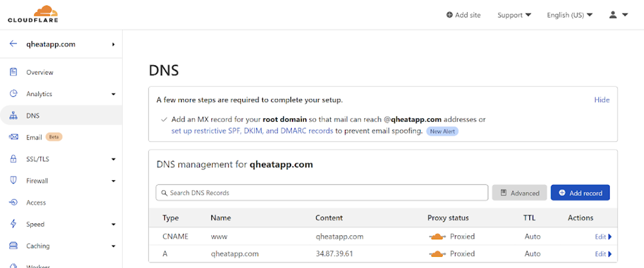Hide the setup steps notice

tap(602, 100)
